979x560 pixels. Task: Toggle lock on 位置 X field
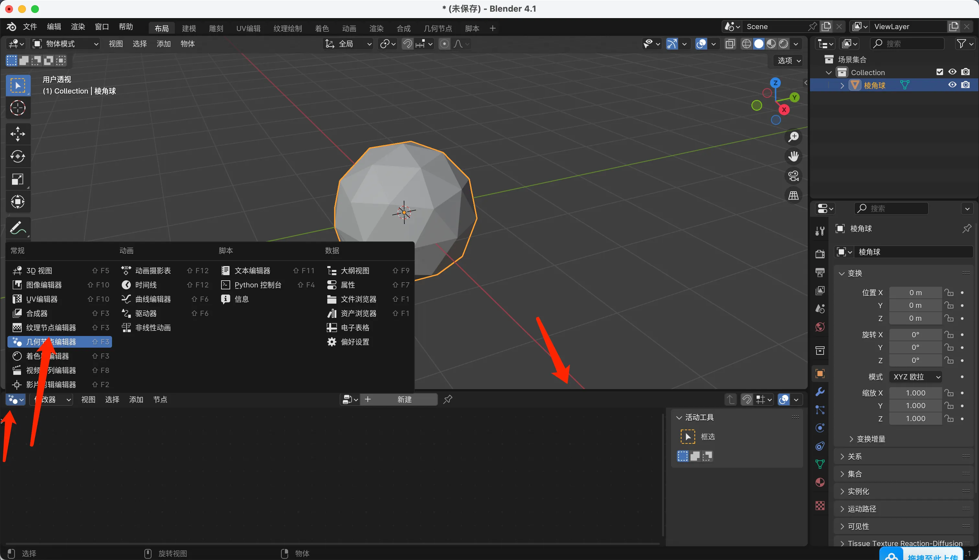pos(949,293)
